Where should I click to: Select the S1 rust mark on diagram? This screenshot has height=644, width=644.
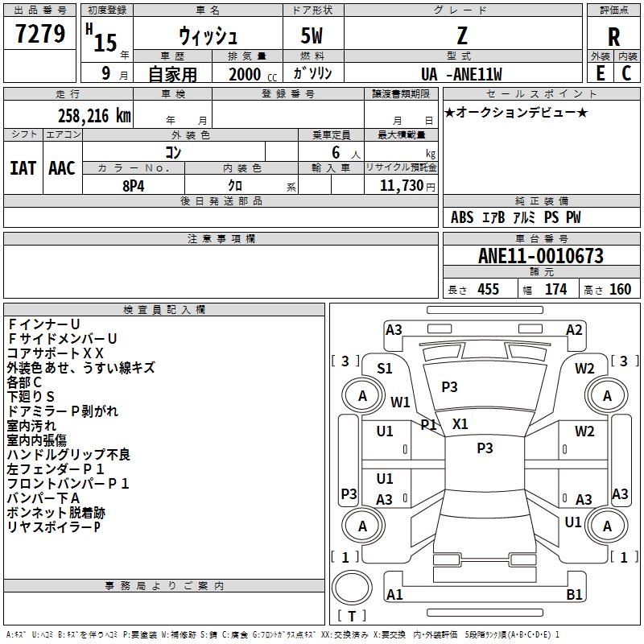[x=385, y=369]
